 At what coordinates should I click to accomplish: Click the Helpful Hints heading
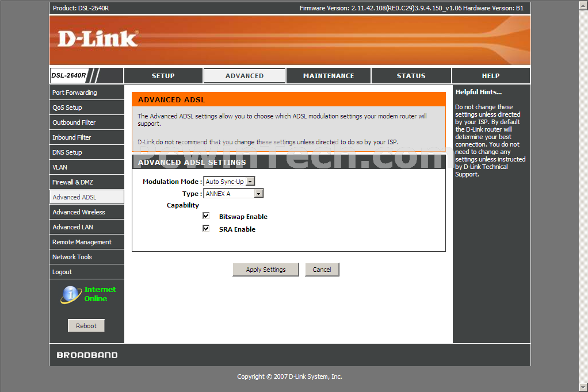(x=479, y=92)
